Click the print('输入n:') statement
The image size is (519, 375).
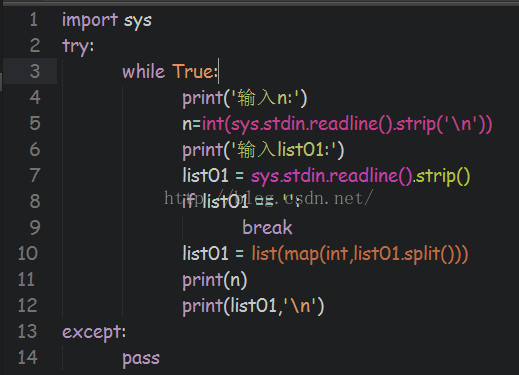pos(245,98)
